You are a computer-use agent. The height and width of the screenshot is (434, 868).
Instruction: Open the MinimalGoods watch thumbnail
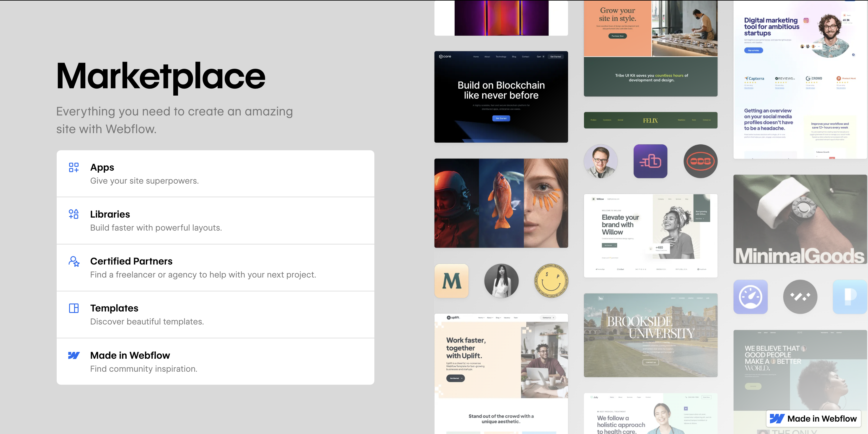(x=800, y=219)
